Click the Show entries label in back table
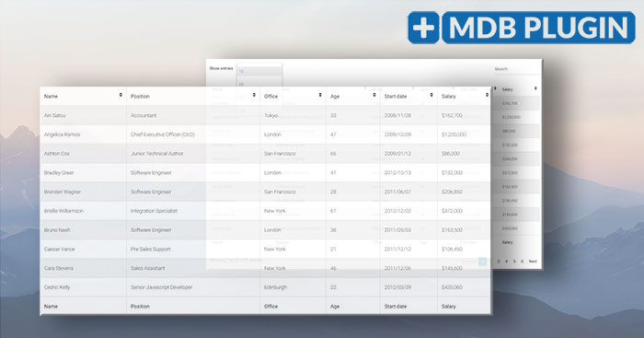The image size is (644, 338). [x=221, y=68]
